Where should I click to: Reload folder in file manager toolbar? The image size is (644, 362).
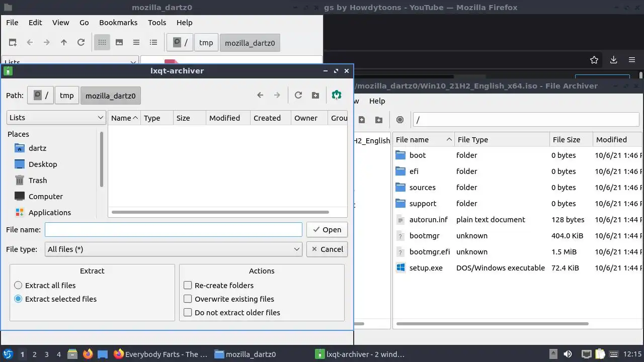click(x=80, y=42)
